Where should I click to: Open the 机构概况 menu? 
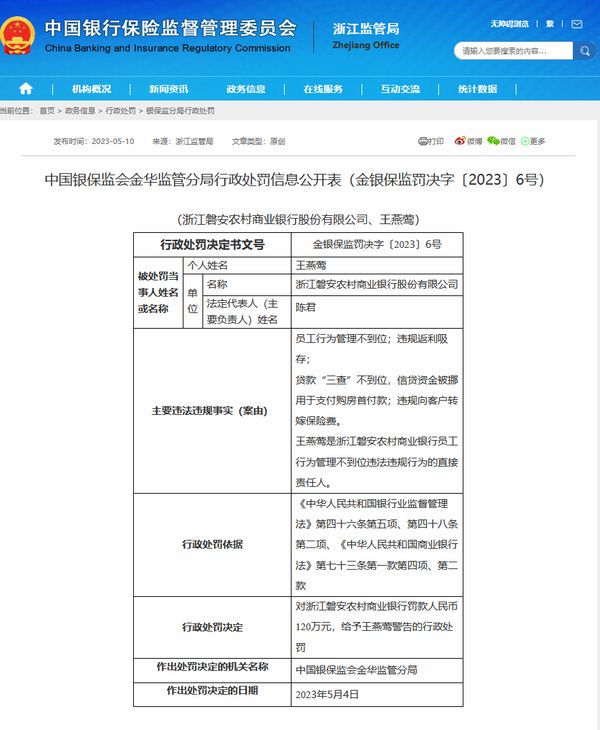coord(91,89)
